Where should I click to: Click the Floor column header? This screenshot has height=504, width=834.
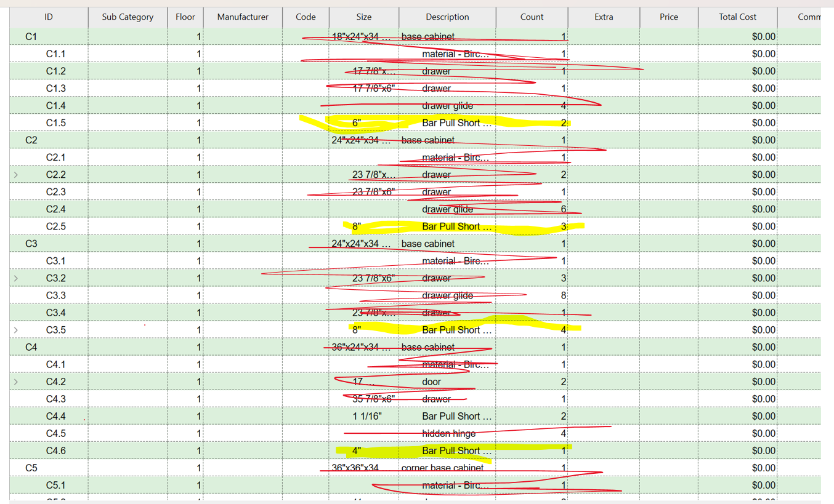click(x=185, y=17)
